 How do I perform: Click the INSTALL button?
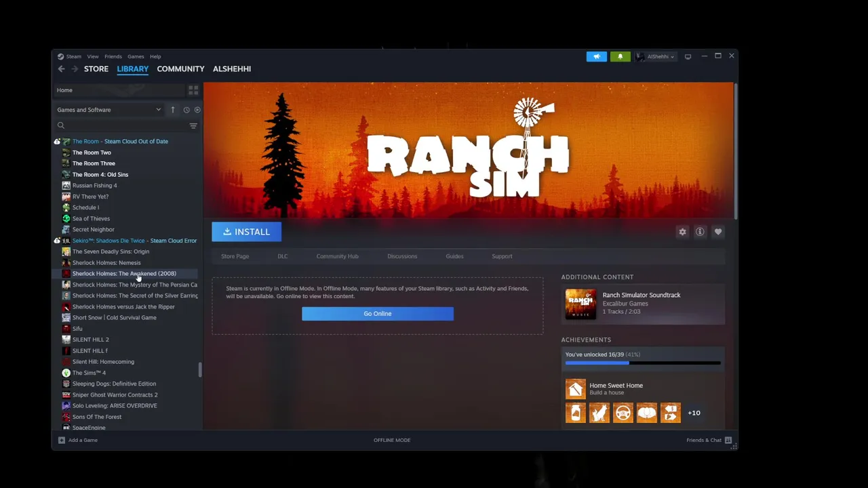247,232
